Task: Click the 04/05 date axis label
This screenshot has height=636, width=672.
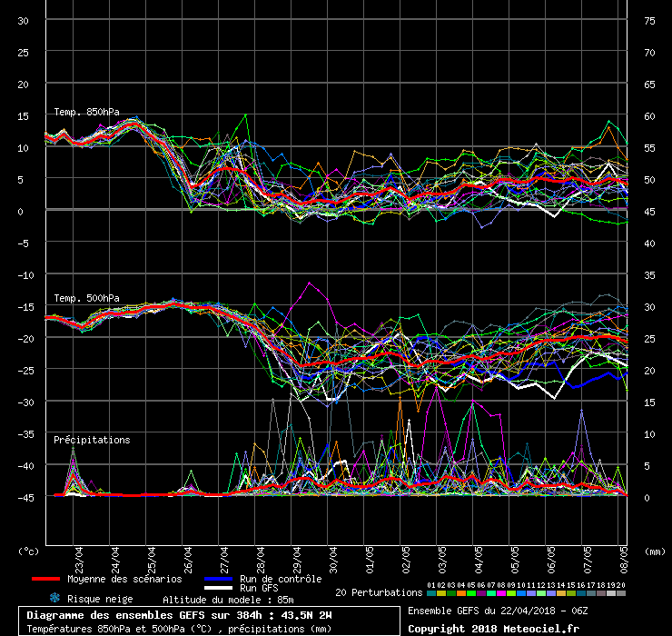Action: tap(479, 560)
